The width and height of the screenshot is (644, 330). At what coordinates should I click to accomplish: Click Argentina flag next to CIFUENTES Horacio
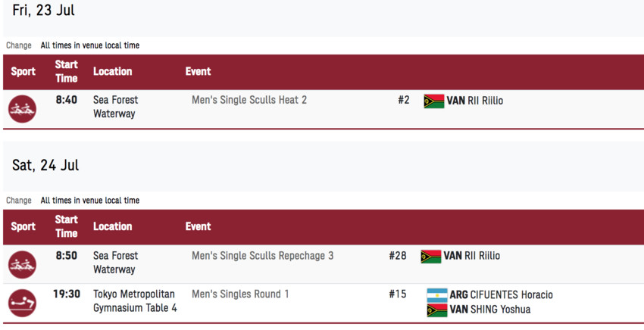pos(437,295)
